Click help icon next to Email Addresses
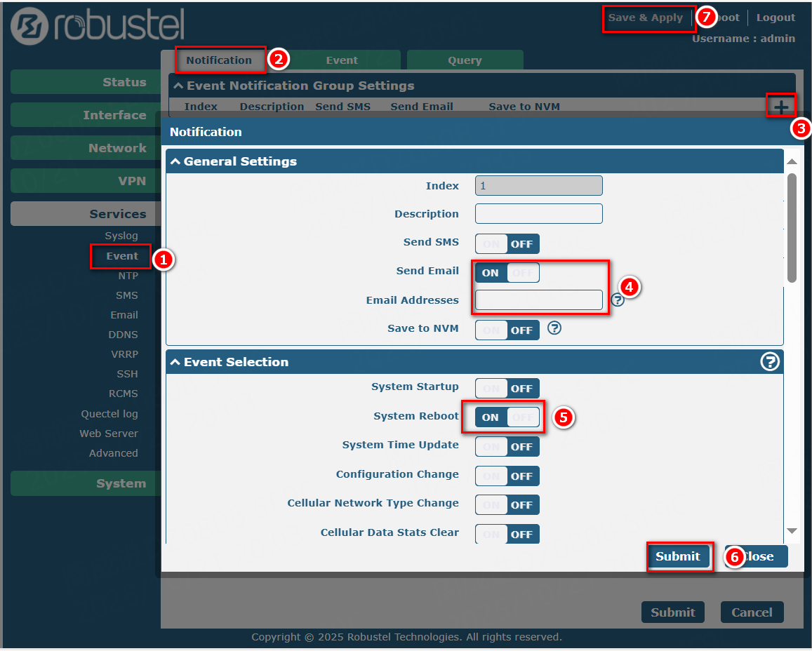 (618, 300)
